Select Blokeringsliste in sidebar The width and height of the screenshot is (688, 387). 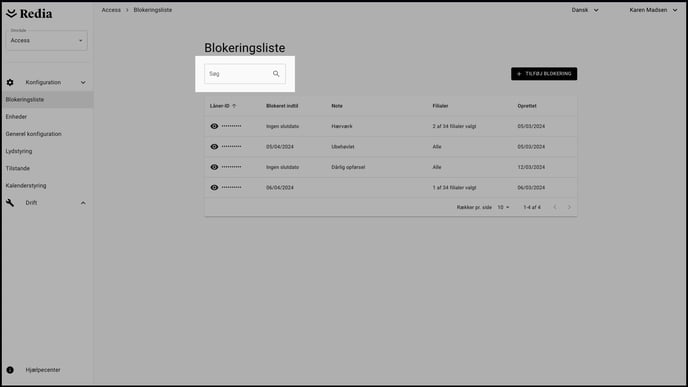(x=47, y=100)
